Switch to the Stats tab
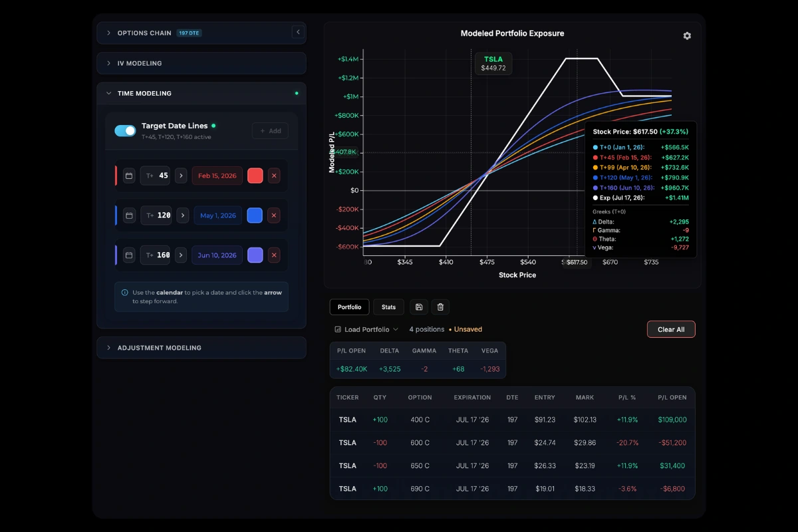This screenshot has width=798, height=532. (388, 307)
